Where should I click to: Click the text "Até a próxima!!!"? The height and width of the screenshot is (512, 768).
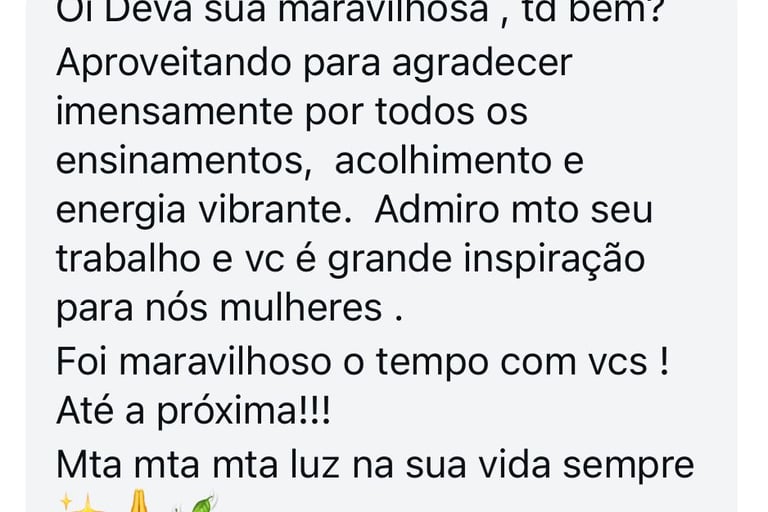[194, 413]
